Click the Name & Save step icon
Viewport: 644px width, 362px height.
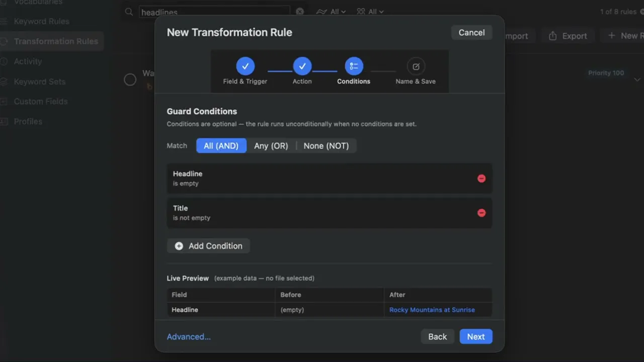coord(416,66)
